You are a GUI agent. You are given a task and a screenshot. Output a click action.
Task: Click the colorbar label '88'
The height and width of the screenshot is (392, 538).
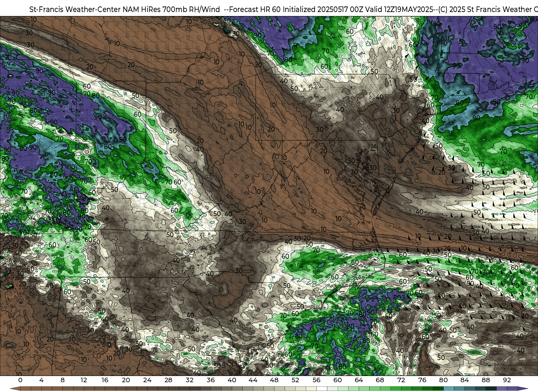(x=486, y=380)
